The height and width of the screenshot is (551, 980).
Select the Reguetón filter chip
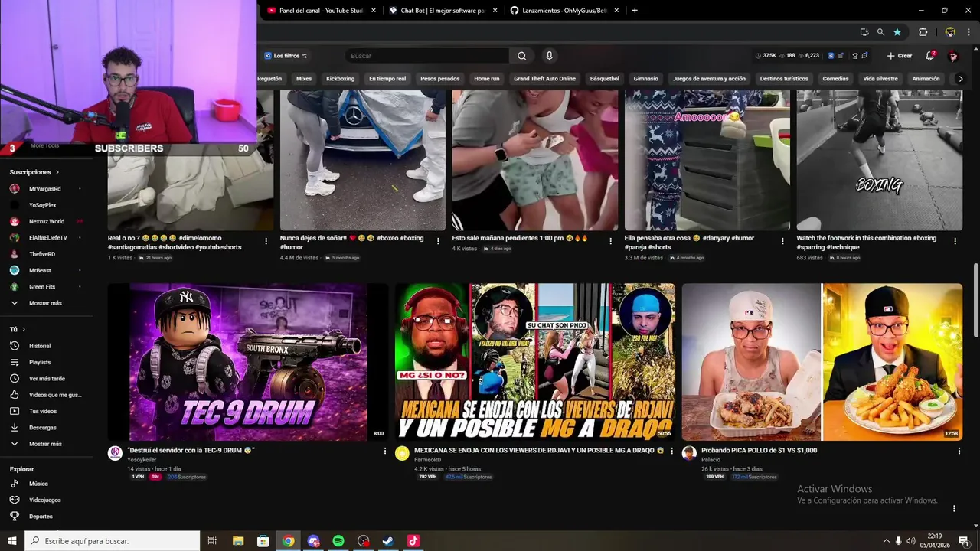[x=269, y=79]
